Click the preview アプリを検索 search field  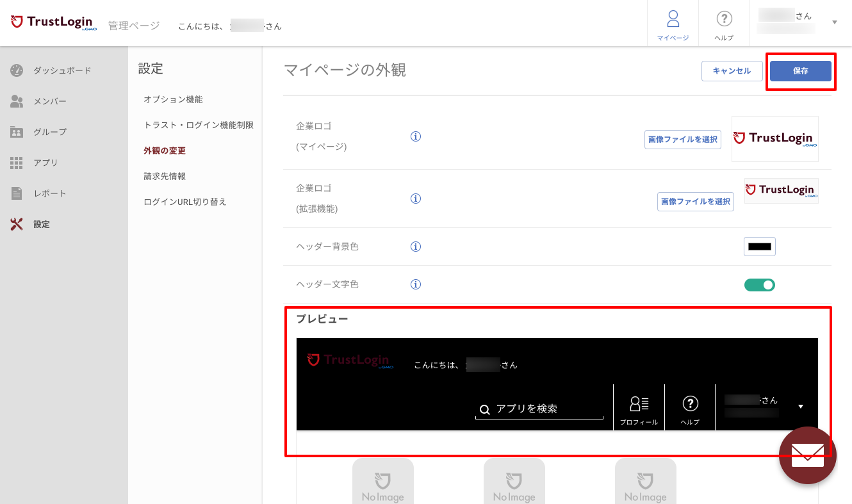point(539,409)
